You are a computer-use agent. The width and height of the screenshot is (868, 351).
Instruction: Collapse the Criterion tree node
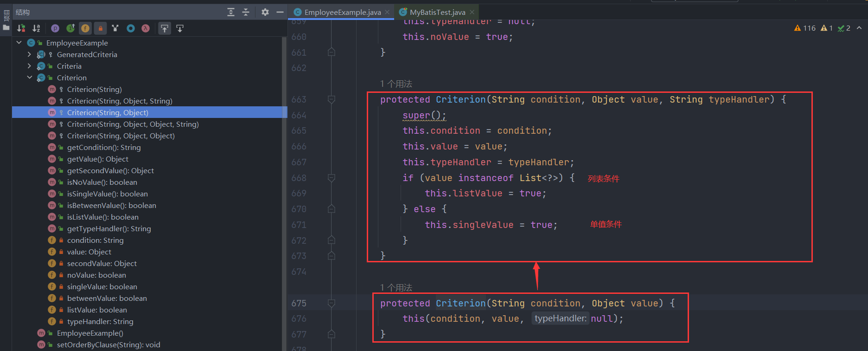click(30, 78)
